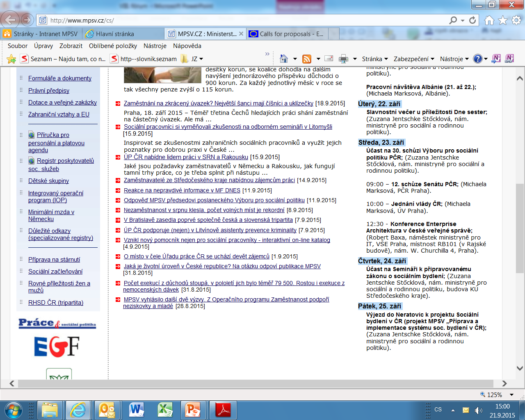
Task: Switch to 'Stránky - Intranet MPSV' tab
Action: [x=41, y=34]
